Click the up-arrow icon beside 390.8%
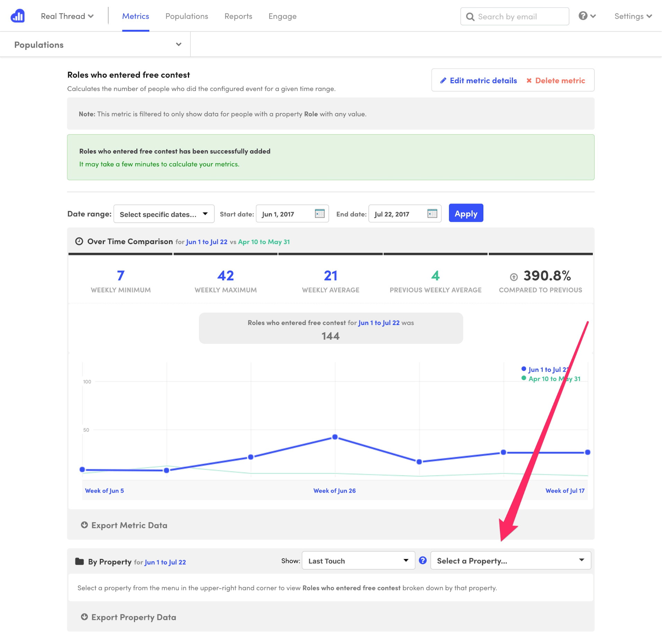Image resolution: width=662 pixels, height=644 pixels. click(x=514, y=277)
